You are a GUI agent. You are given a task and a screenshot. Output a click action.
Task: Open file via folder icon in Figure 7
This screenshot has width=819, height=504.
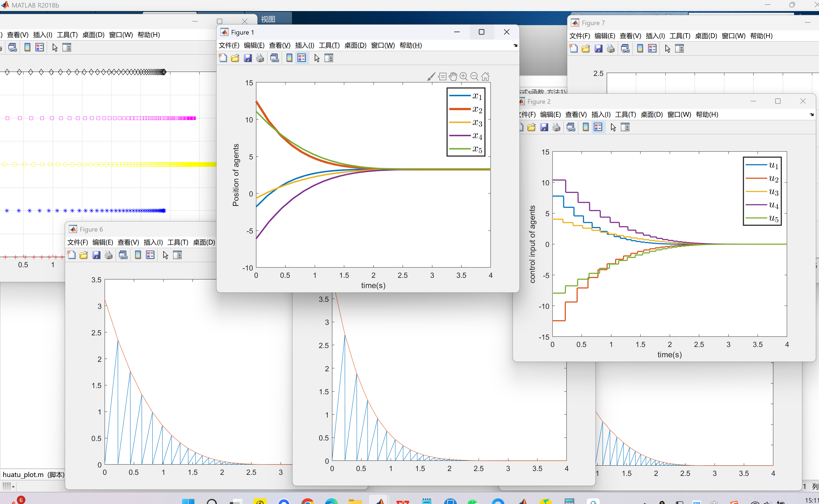(x=586, y=49)
